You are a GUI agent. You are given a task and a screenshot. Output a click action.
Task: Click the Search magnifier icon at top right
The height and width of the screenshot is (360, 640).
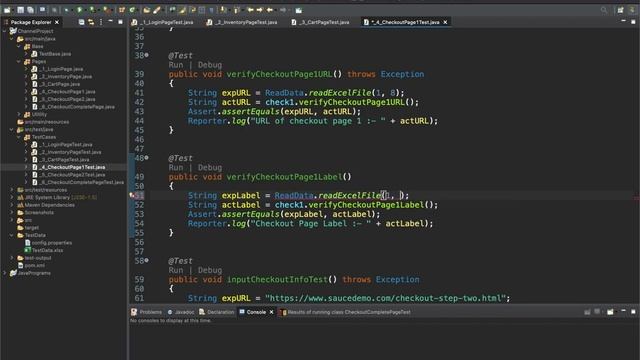(604, 10)
